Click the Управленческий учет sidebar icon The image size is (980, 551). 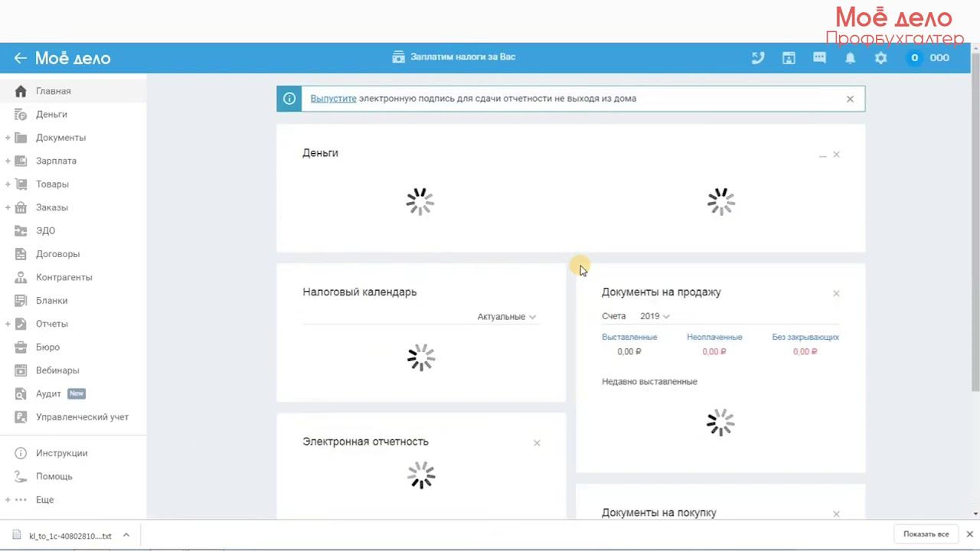coord(21,417)
